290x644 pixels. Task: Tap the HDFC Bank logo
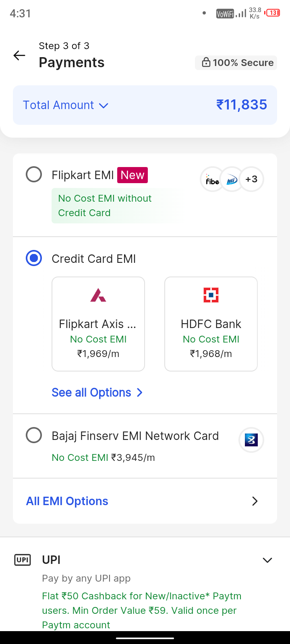211,295
